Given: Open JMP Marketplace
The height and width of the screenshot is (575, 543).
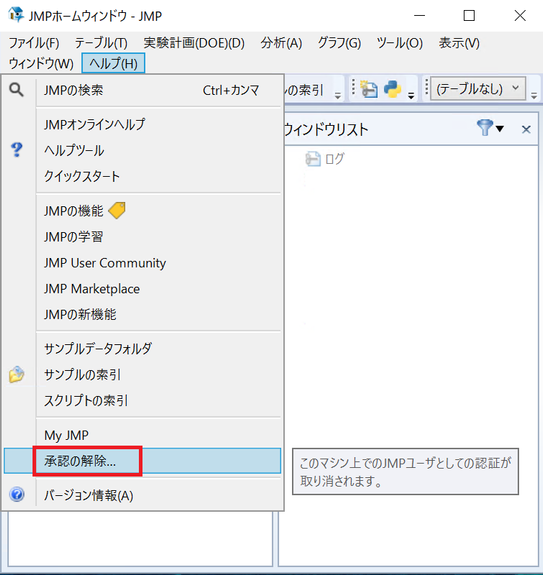Looking at the screenshot, I should [142, 289].
